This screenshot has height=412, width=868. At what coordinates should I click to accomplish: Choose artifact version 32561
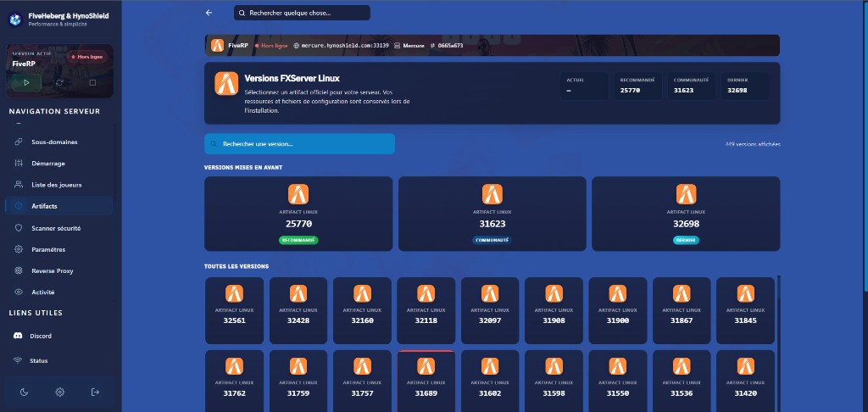coord(234,310)
